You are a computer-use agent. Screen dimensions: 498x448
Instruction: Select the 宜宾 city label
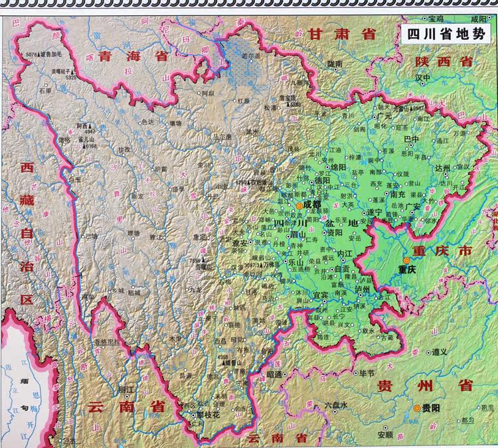pos(321,293)
